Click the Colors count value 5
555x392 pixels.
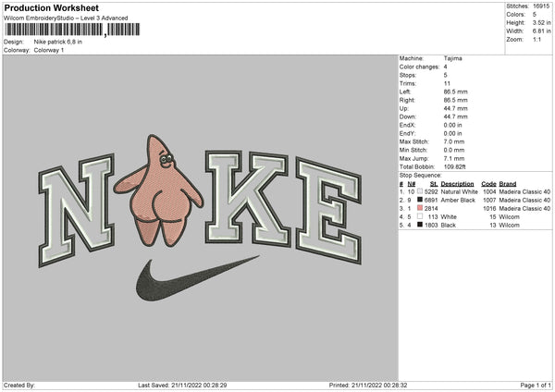point(535,15)
